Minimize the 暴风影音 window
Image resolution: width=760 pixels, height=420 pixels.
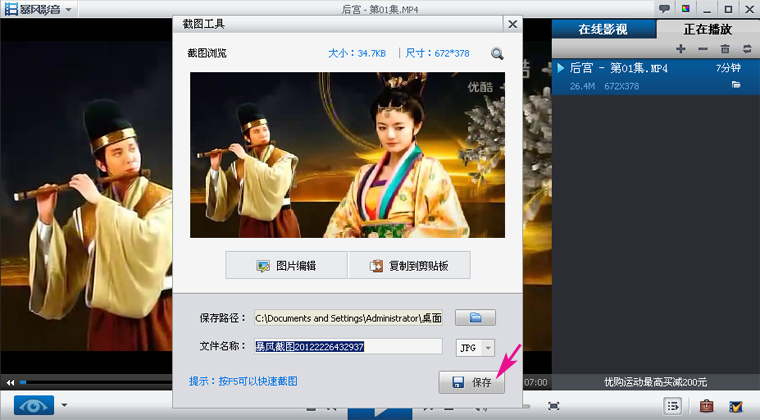coord(707,10)
